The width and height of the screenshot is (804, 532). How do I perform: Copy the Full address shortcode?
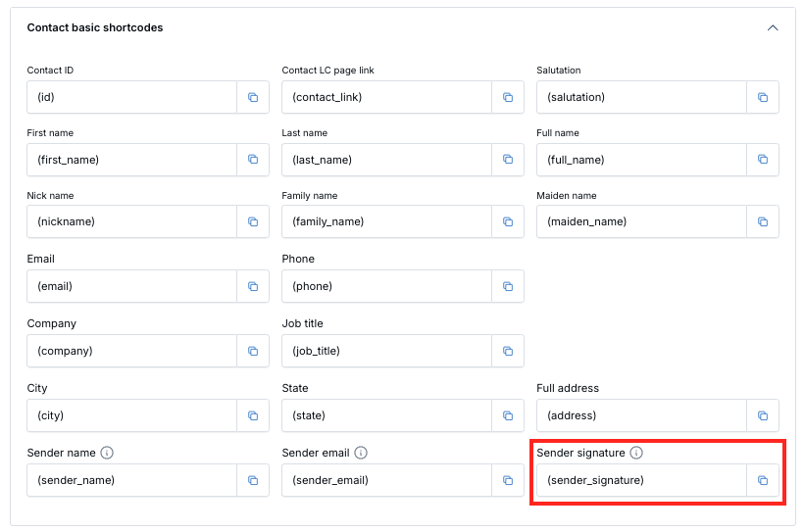pyautogui.click(x=762, y=415)
